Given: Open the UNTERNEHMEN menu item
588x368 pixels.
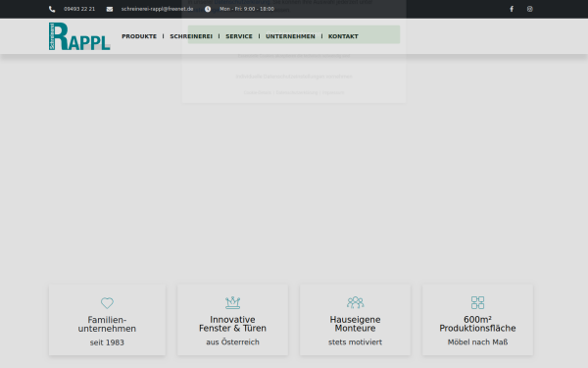Looking at the screenshot, I should coord(290,36).
